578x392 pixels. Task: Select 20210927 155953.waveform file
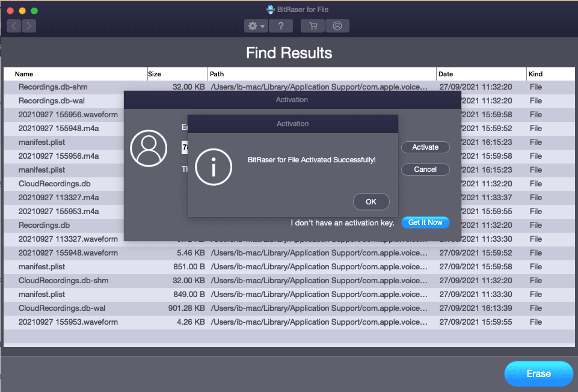[68, 322]
